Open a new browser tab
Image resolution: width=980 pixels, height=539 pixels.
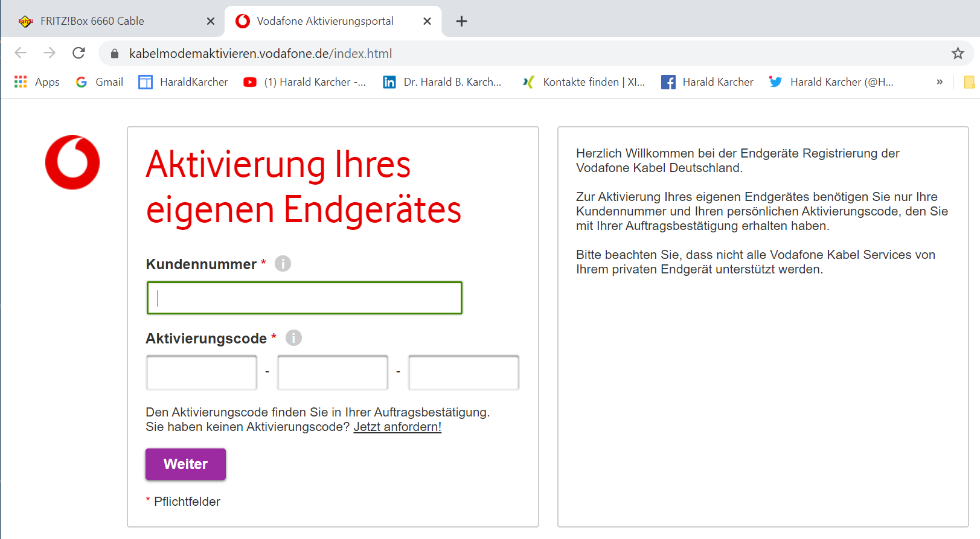(x=461, y=21)
